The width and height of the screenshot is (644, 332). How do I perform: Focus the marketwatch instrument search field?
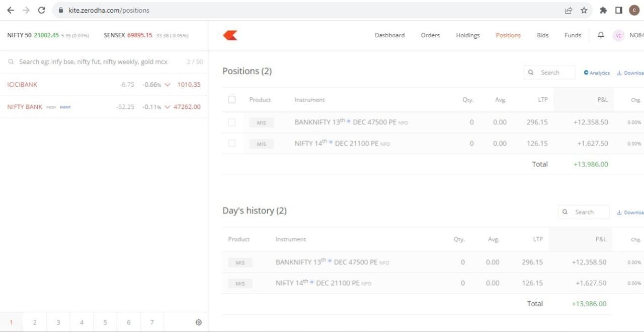coord(94,61)
